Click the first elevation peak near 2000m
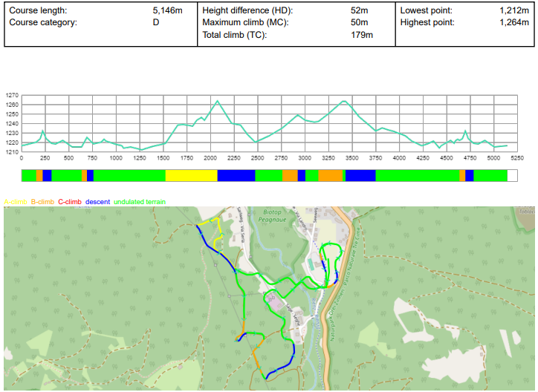Image resolution: width=538 pixels, height=392 pixels. 217,102
